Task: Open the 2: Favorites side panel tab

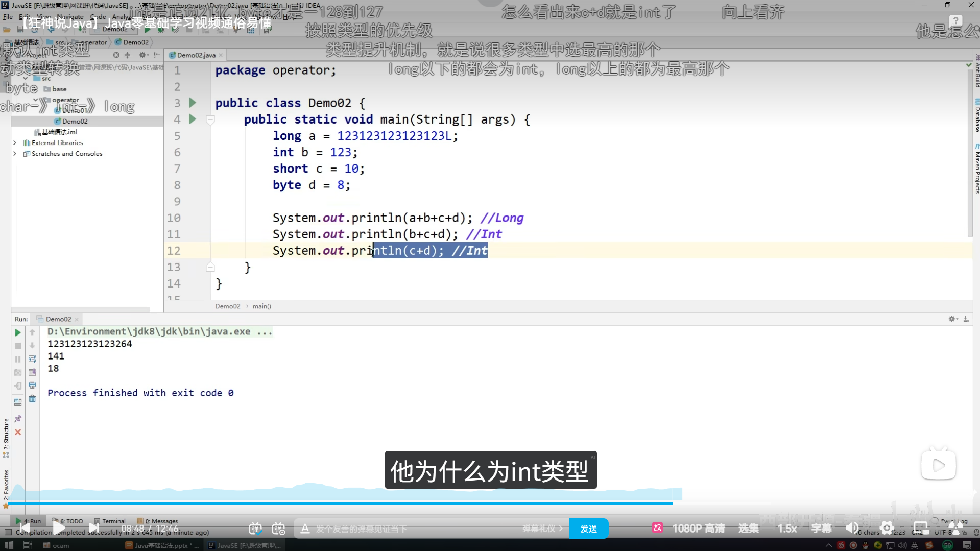Action: pos(6,489)
